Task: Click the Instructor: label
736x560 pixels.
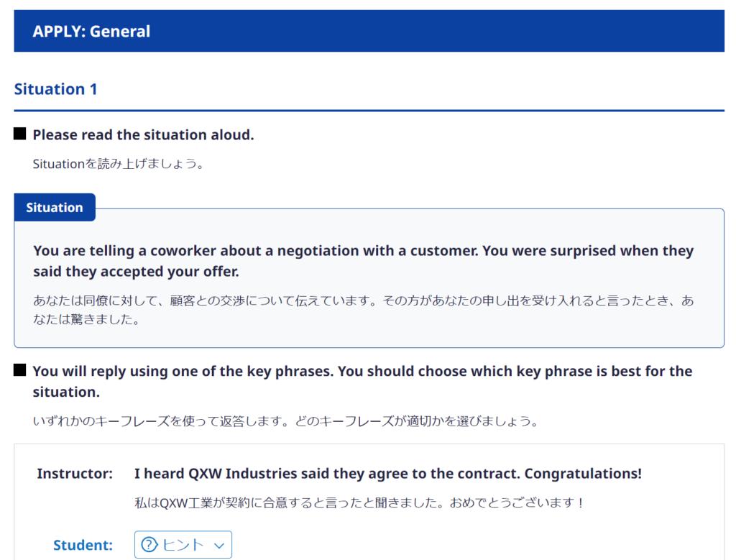Action: click(x=75, y=474)
